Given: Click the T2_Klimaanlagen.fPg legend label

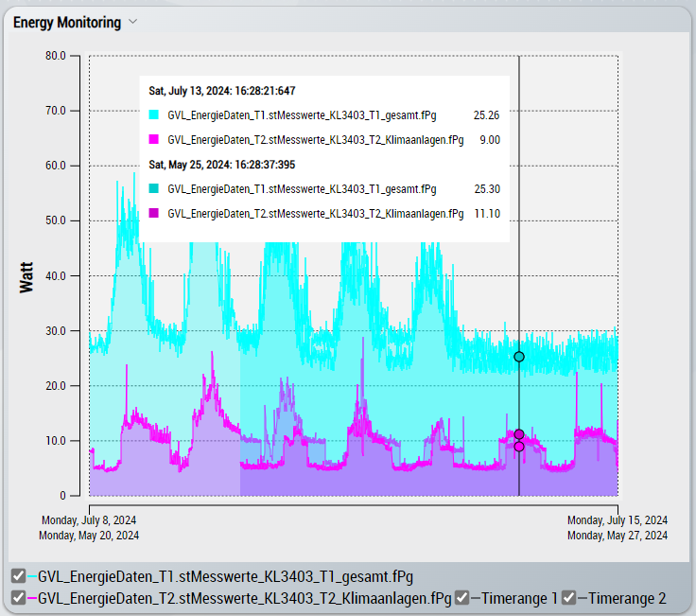Looking at the screenshot, I should (x=244, y=598).
